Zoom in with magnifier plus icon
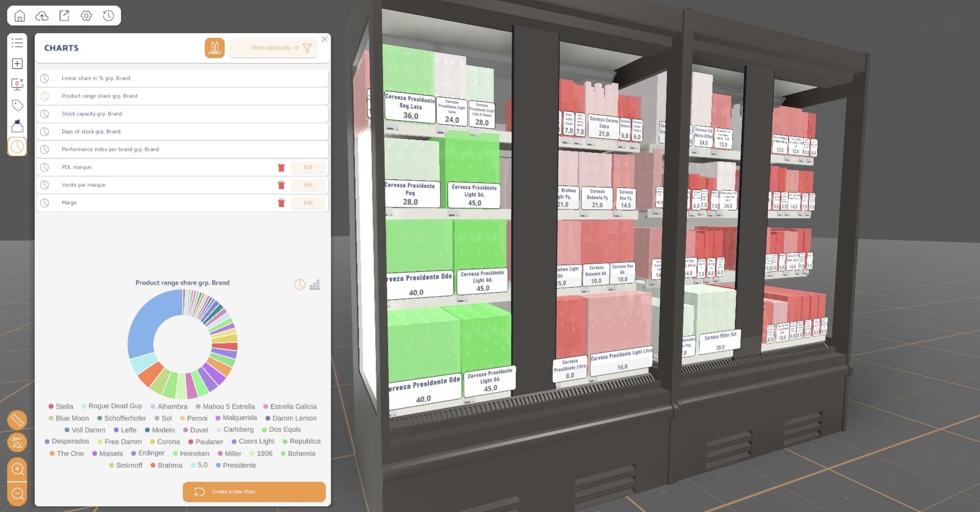 point(17,469)
